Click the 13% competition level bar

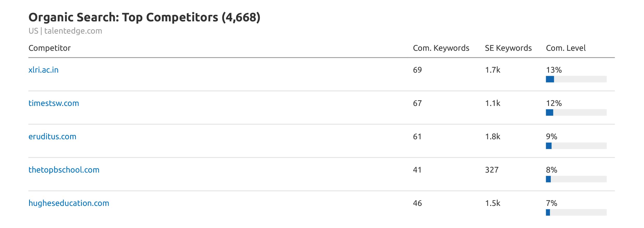pyautogui.click(x=576, y=79)
